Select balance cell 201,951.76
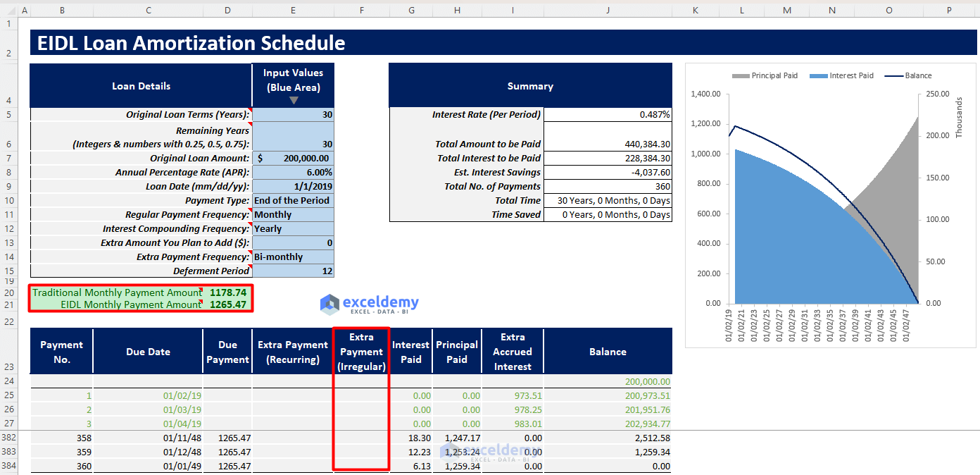980x475 pixels. 608,410
